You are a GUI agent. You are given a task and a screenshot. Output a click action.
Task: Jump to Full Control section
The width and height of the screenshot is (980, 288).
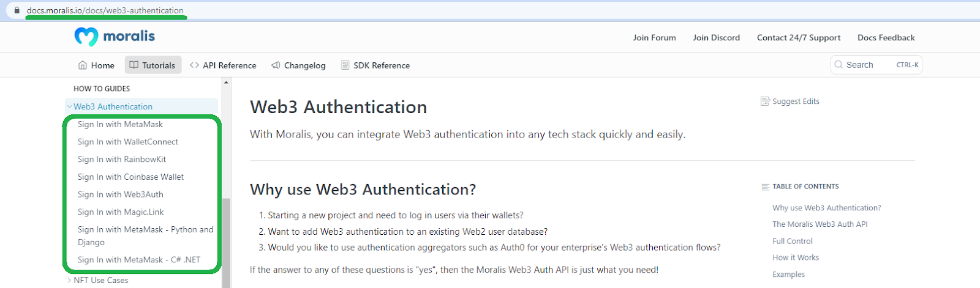click(x=793, y=242)
